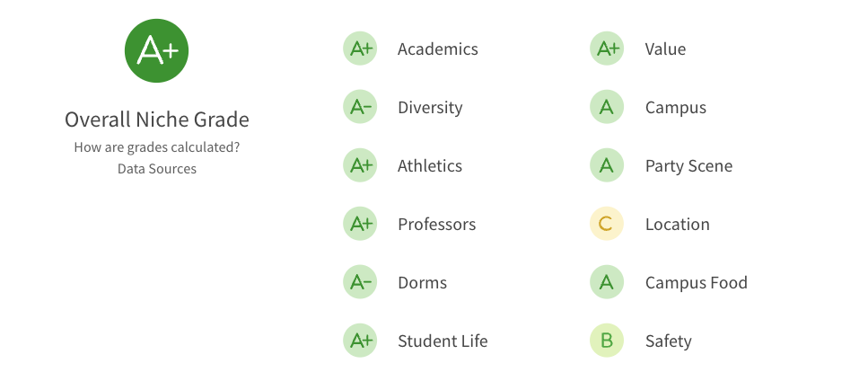Click the Dorms A- grade badge

(x=360, y=282)
